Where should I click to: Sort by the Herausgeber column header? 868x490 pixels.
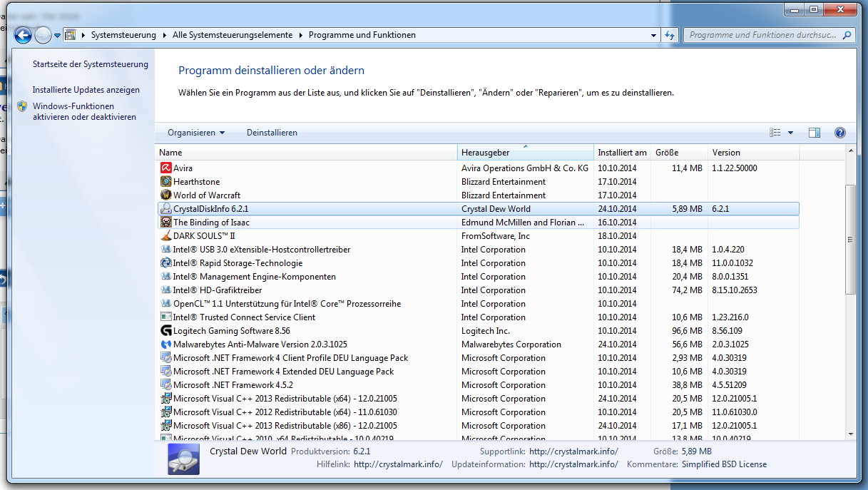[526, 153]
